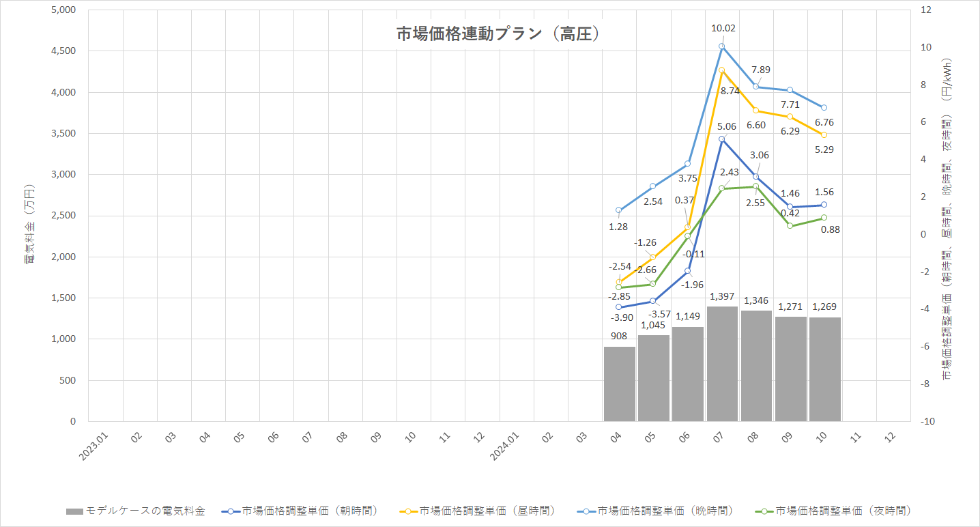
Task: Click the data label -2.54
Action: coord(620,266)
